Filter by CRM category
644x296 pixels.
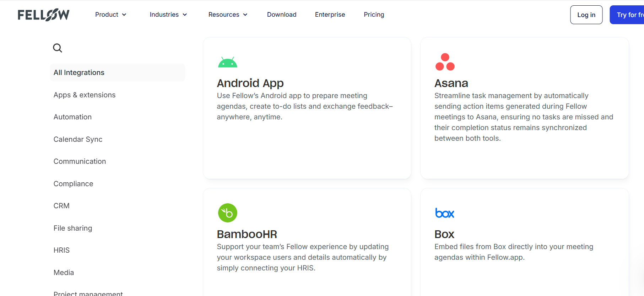[x=61, y=206]
